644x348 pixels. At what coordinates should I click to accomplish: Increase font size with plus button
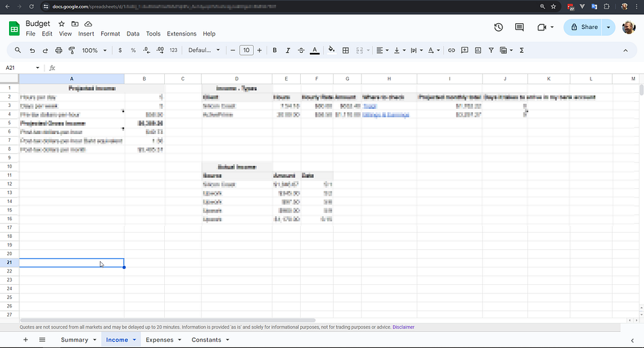(259, 50)
